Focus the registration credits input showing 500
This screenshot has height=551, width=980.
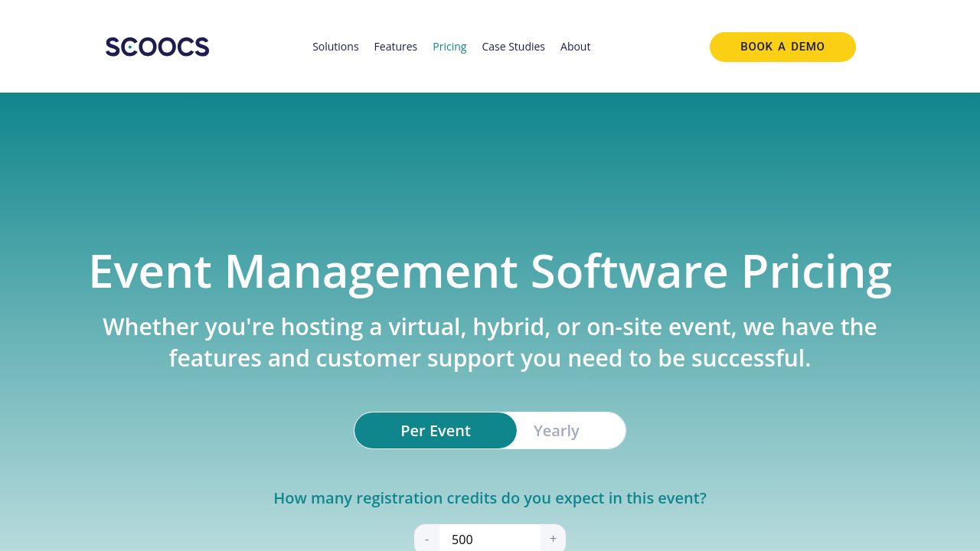[x=490, y=539]
